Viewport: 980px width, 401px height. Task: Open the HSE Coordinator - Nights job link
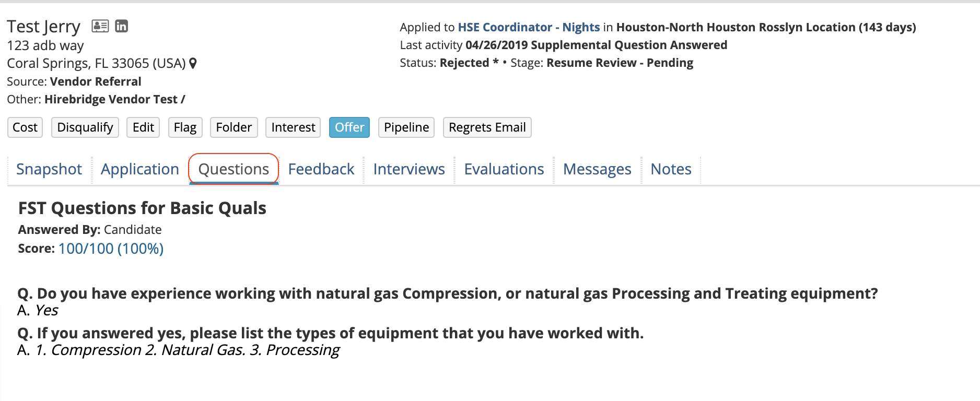point(529,27)
